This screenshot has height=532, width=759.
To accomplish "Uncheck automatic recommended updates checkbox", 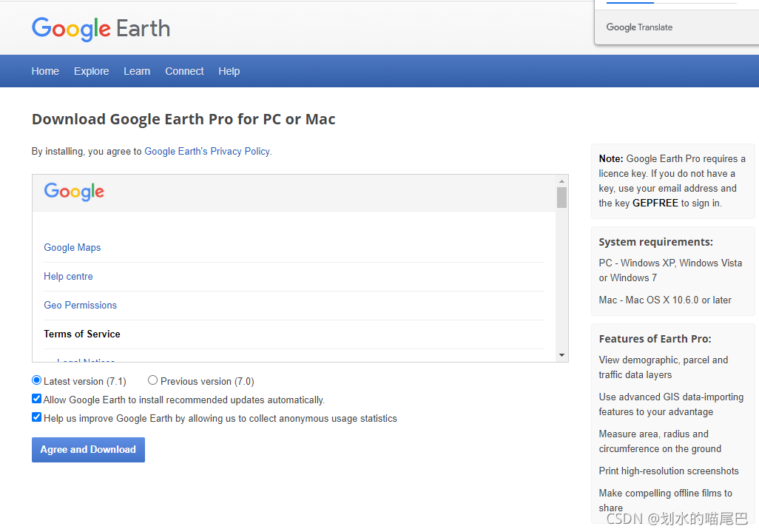I will 36,399.
